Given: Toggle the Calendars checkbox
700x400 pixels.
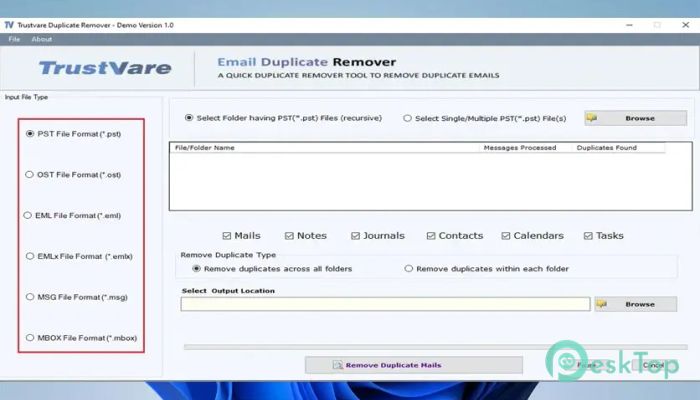Looking at the screenshot, I should (506, 236).
